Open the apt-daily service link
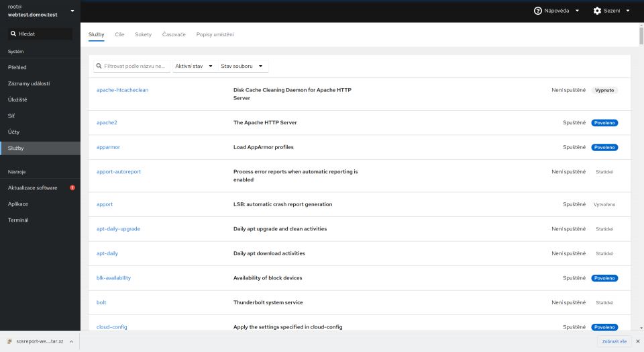 107,253
